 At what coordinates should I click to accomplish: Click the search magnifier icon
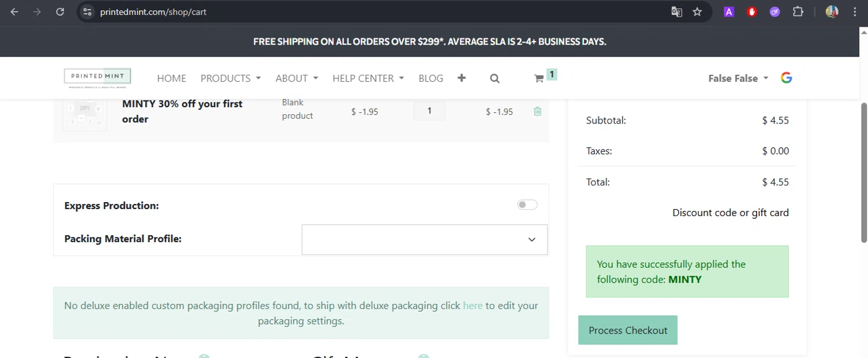(x=494, y=78)
